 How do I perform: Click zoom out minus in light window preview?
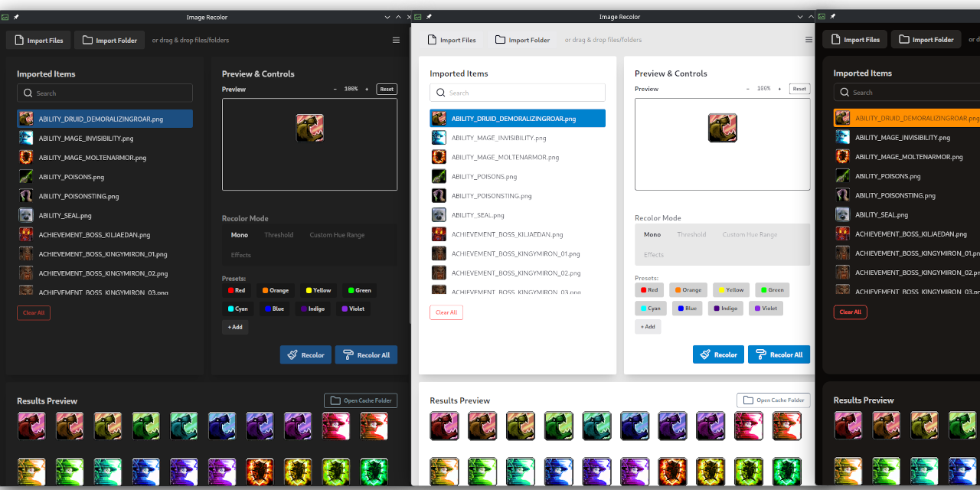tap(747, 89)
